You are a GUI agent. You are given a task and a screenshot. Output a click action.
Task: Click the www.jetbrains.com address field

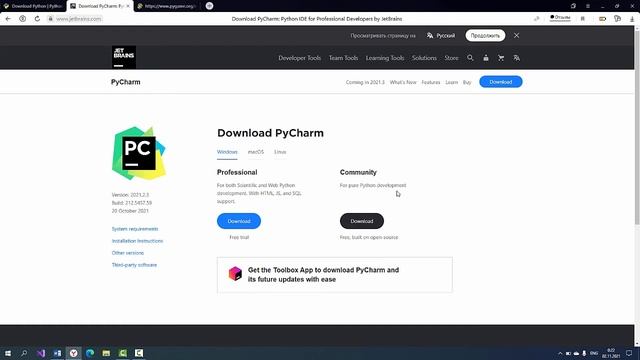pos(78,19)
